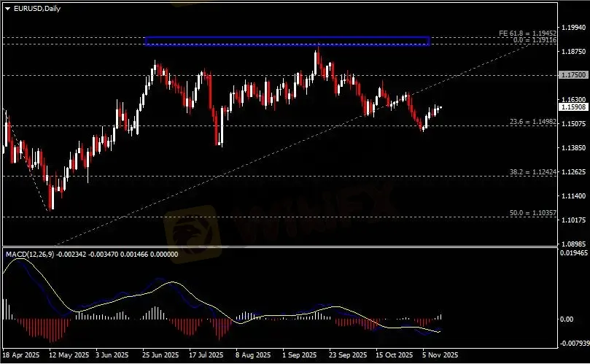
Task: Click the 18 Apr 2025 date label
Action: (x=21, y=355)
